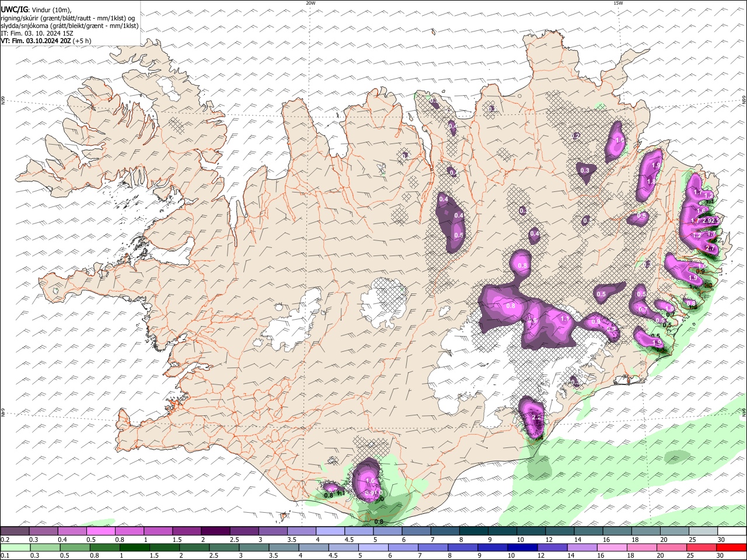Viewport: 747px width, 560px height.
Task: Select the blue 9 swatch in the rain scale
Action: 492,547
